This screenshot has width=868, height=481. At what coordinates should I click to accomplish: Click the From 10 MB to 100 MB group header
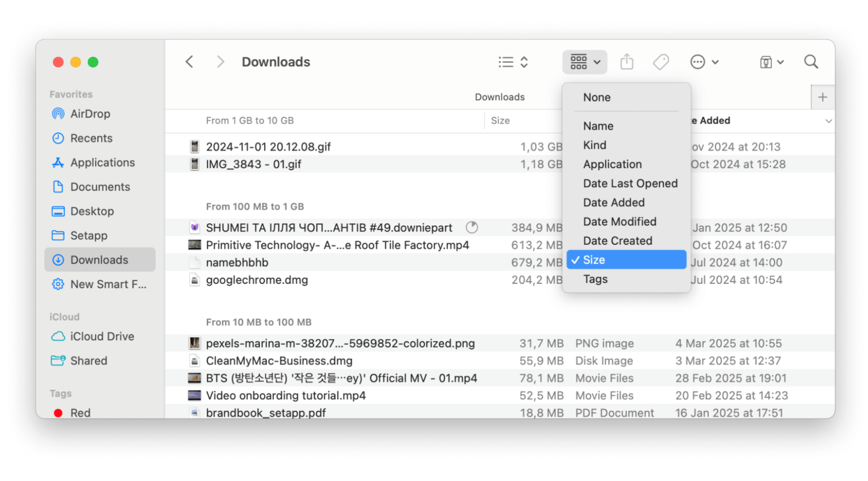click(259, 322)
